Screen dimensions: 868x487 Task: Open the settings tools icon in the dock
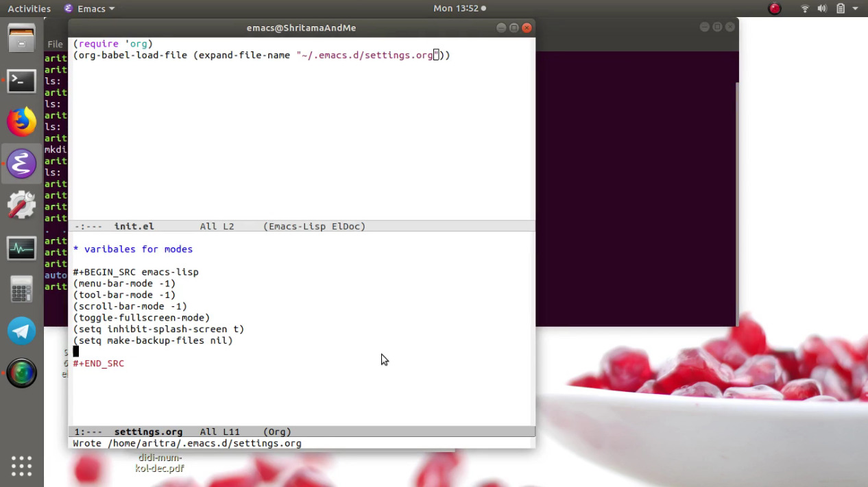(21, 205)
